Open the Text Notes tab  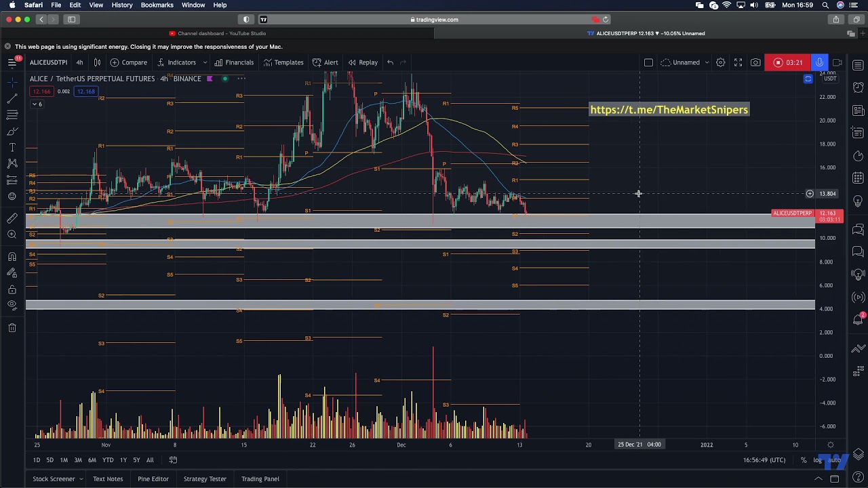(x=108, y=479)
